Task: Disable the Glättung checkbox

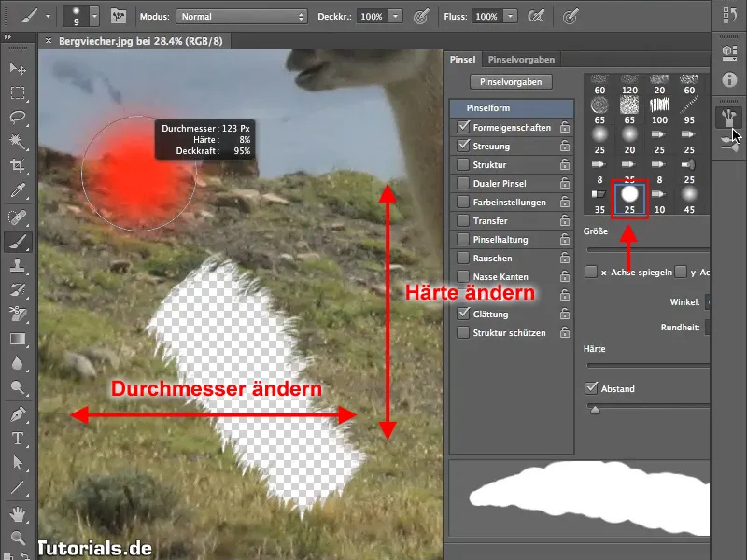Action: pyautogui.click(x=463, y=314)
